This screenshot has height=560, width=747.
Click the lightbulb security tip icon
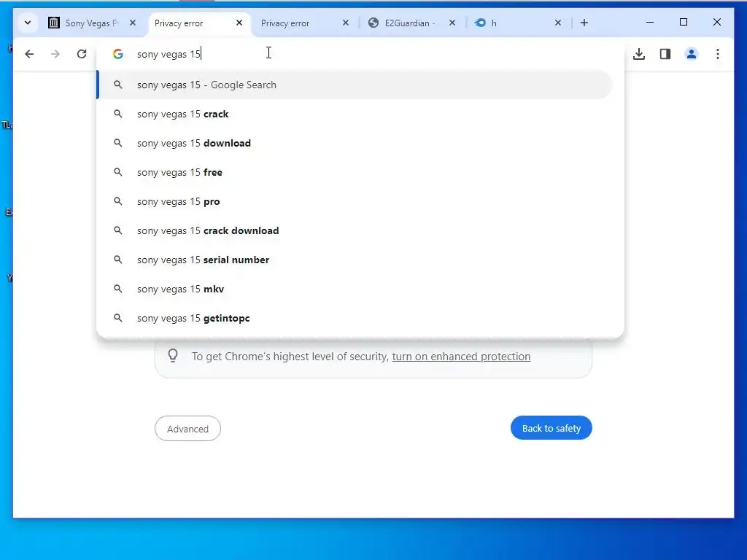(x=173, y=356)
